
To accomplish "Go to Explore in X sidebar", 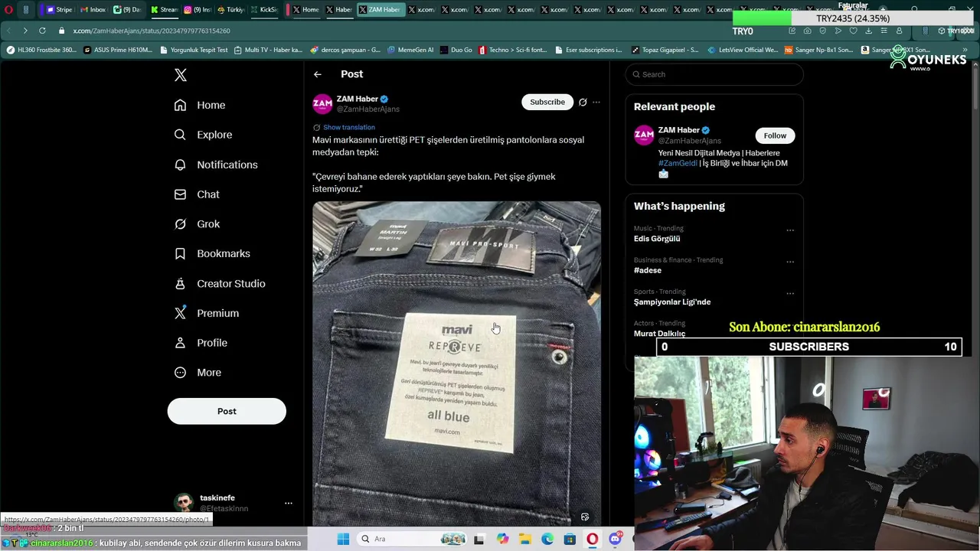I will [x=203, y=135].
